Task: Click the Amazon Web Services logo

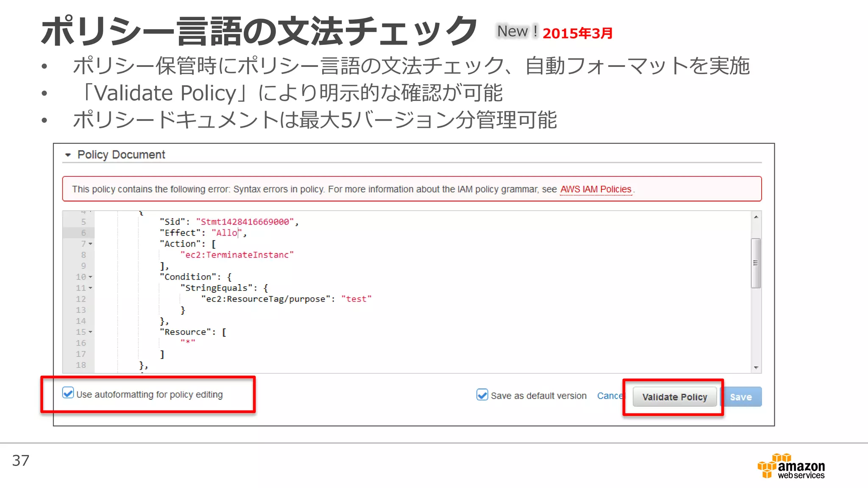Action: pos(791,466)
